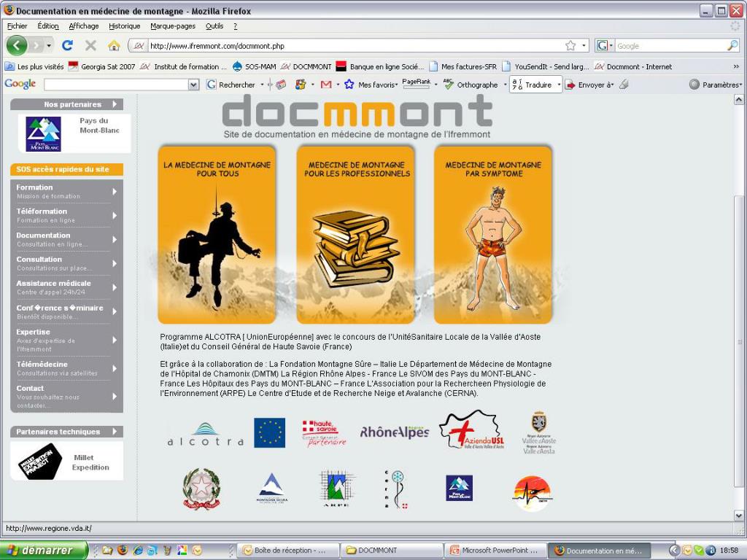
Task: Reload the page with the refresh icon
Action: (x=67, y=45)
